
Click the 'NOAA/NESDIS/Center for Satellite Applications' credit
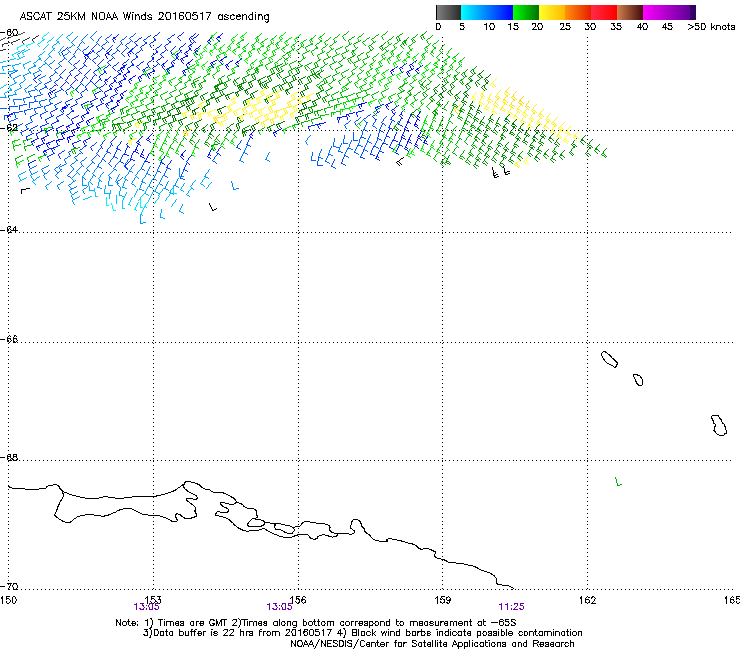pos(432,644)
